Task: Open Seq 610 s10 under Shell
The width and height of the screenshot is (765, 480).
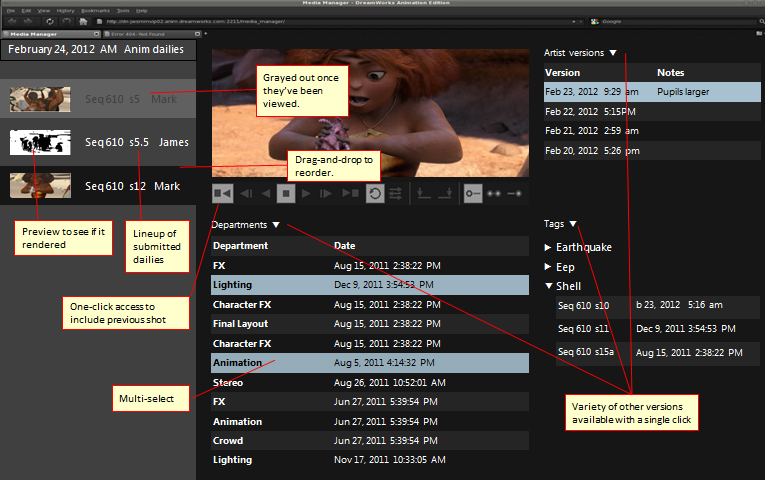Action: pos(658,305)
